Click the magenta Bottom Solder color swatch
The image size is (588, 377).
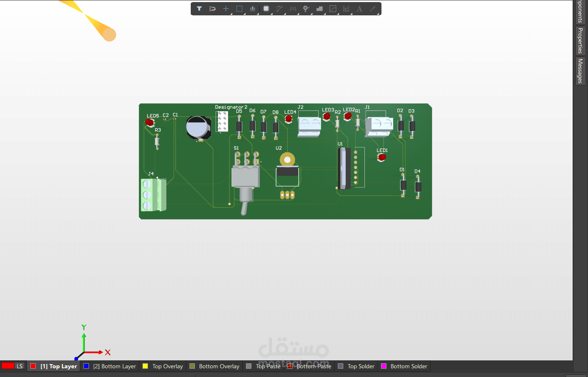[x=384, y=366]
